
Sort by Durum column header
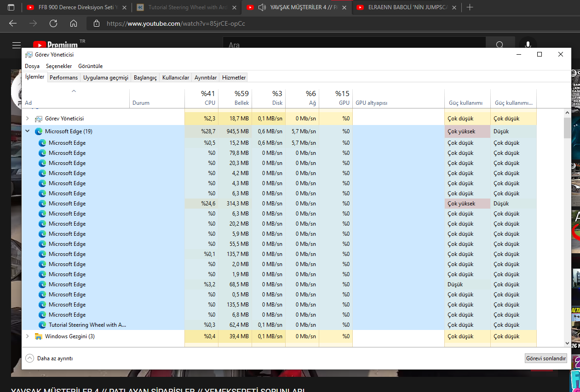point(157,98)
